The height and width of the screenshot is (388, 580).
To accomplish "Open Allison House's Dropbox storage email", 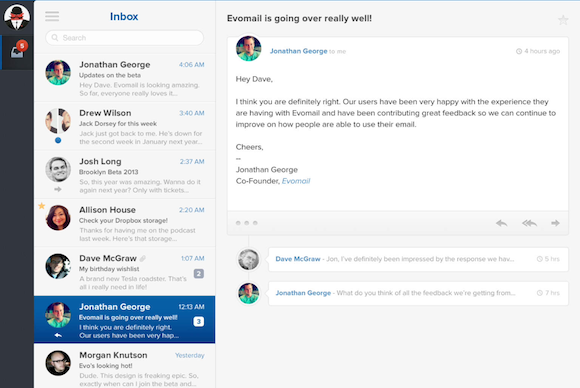I will pos(125,223).
